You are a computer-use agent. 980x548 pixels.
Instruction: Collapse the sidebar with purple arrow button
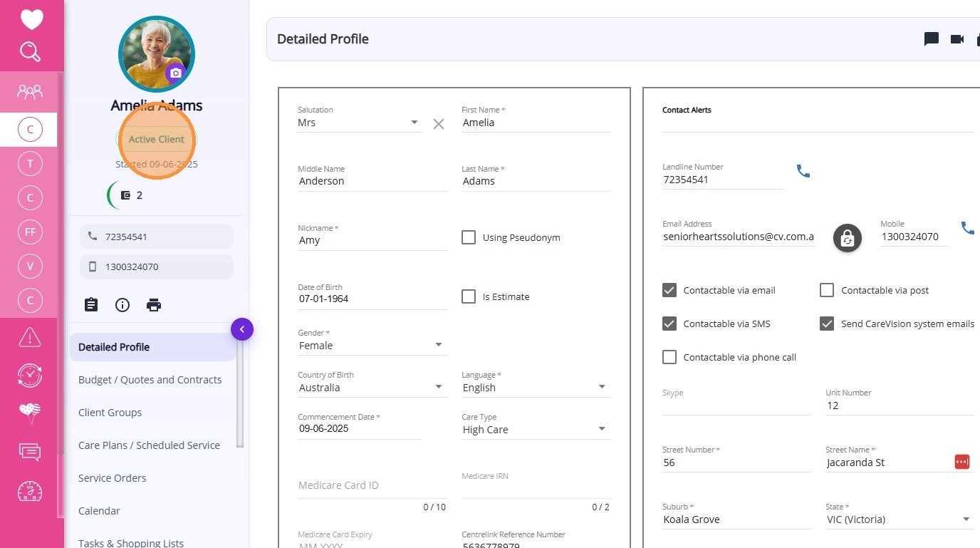pos(242,329)
